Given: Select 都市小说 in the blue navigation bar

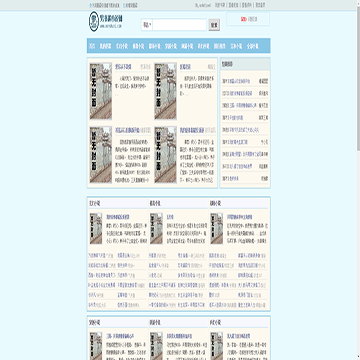Looking at the screenshot, I should (x=154, y=46).
